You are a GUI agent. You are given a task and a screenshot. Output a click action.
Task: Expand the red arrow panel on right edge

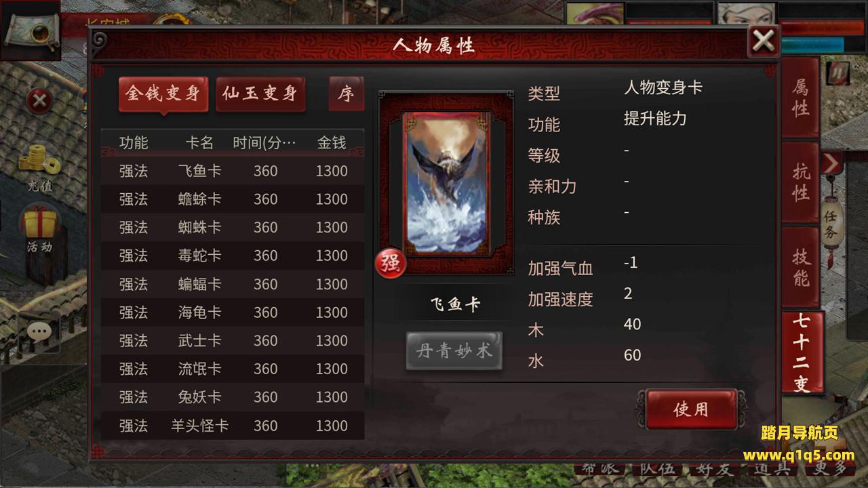point(831,163)
